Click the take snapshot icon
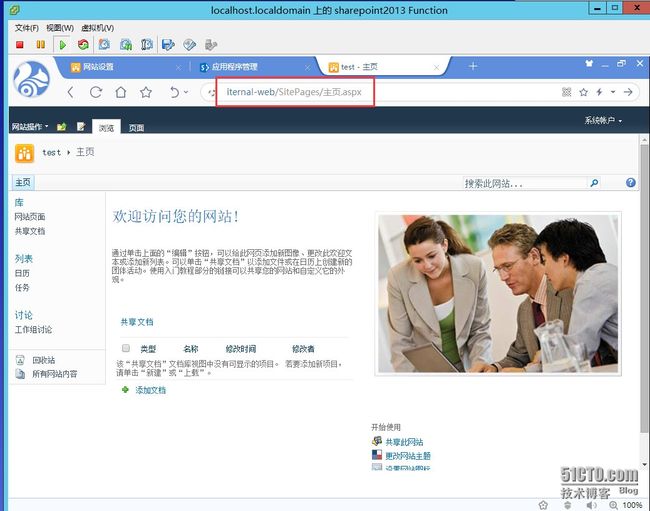Viewport: 650px width, 511px height. pyautogui.click(x=104, y=44)
